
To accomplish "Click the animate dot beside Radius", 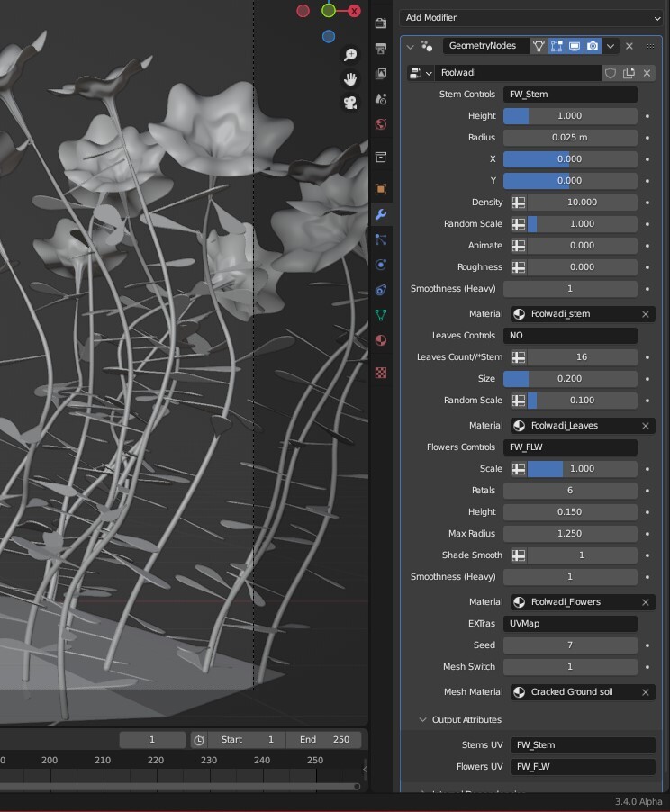I will coord(647,138).
